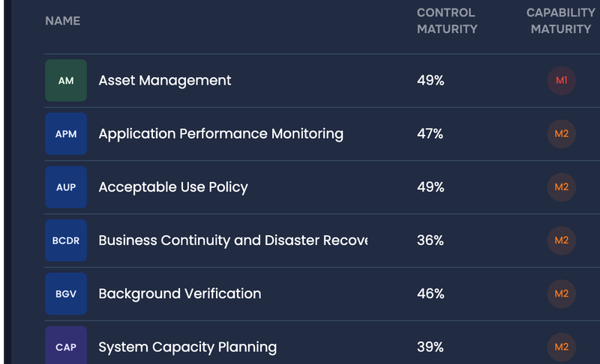Open Application Performance Monitoring entry

pyautogui.click(x=220, y=134)
